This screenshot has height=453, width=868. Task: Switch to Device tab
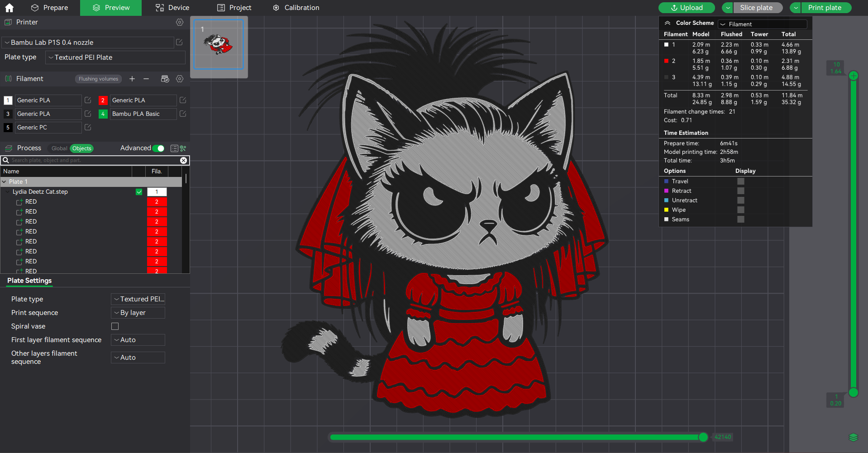172,8
